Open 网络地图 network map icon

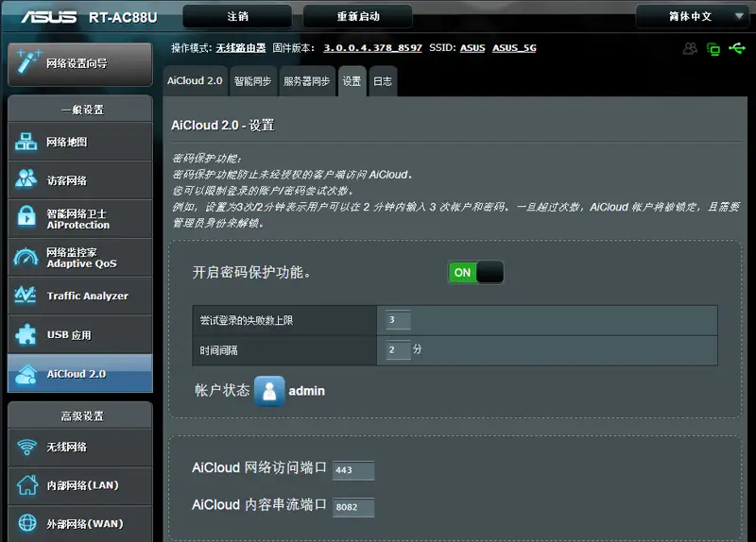pyautogui.click(x=26, y=142)
